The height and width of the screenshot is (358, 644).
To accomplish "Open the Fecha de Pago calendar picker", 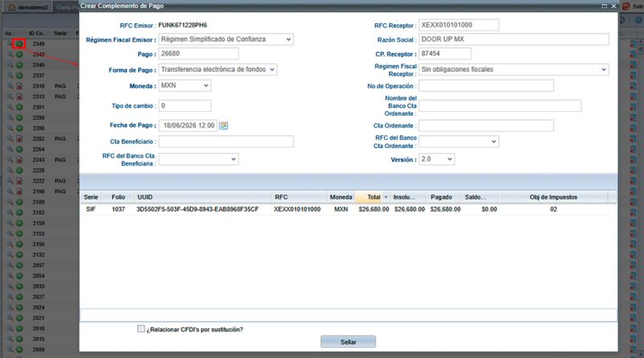I will click(x=224, y=126).
